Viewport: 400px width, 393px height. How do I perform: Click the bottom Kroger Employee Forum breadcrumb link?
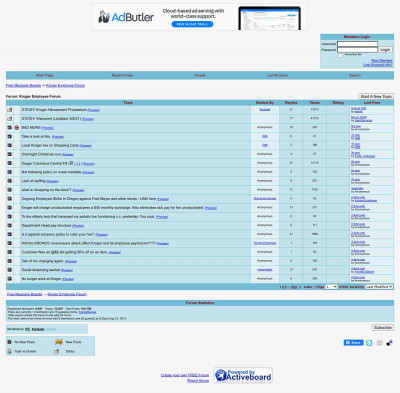point(67,294)
